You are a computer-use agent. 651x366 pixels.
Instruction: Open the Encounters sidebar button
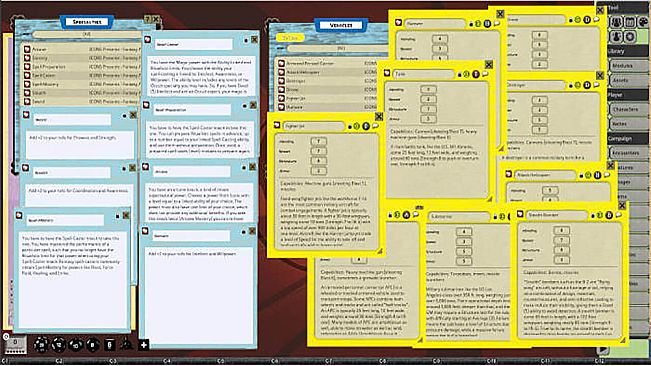629,153
